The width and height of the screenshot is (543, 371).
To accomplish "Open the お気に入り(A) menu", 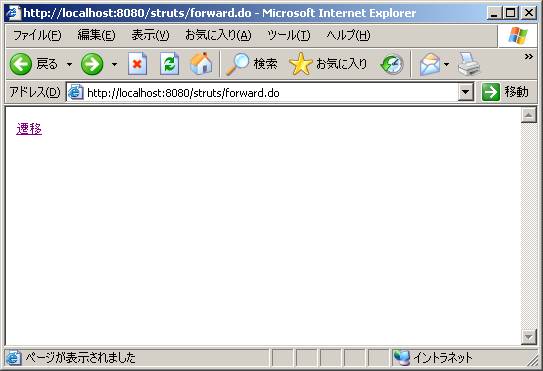I will (218, 35).
